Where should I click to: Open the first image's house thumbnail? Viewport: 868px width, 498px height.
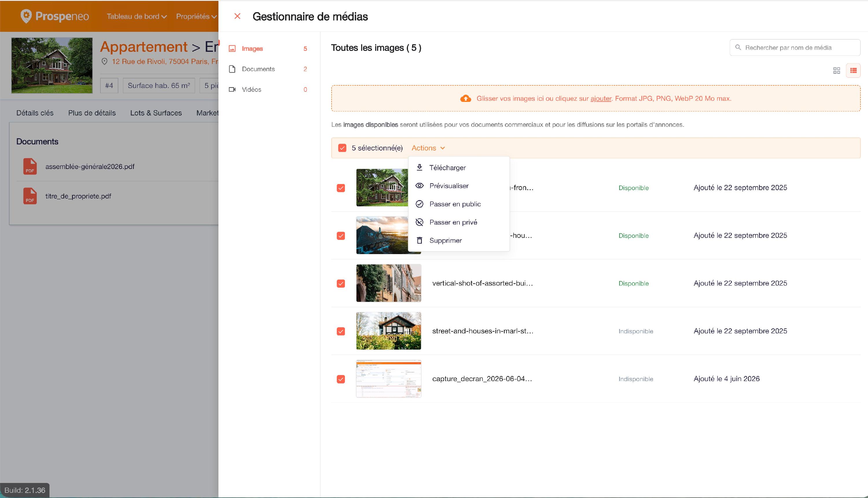382,188
